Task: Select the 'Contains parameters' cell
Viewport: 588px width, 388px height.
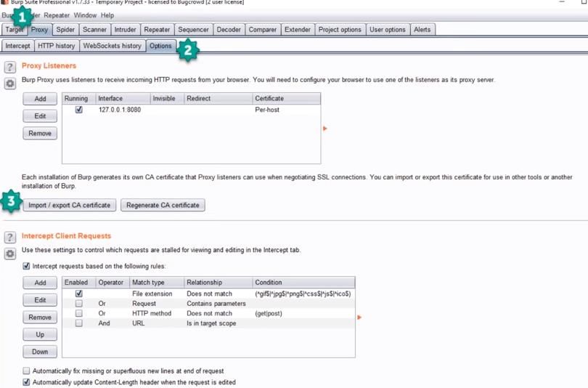Action: (216, 303)
